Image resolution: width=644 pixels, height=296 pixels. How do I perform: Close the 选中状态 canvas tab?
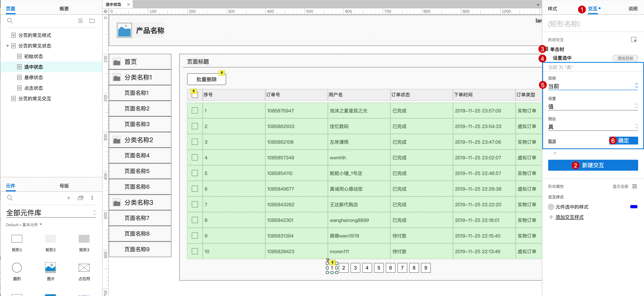128,4
